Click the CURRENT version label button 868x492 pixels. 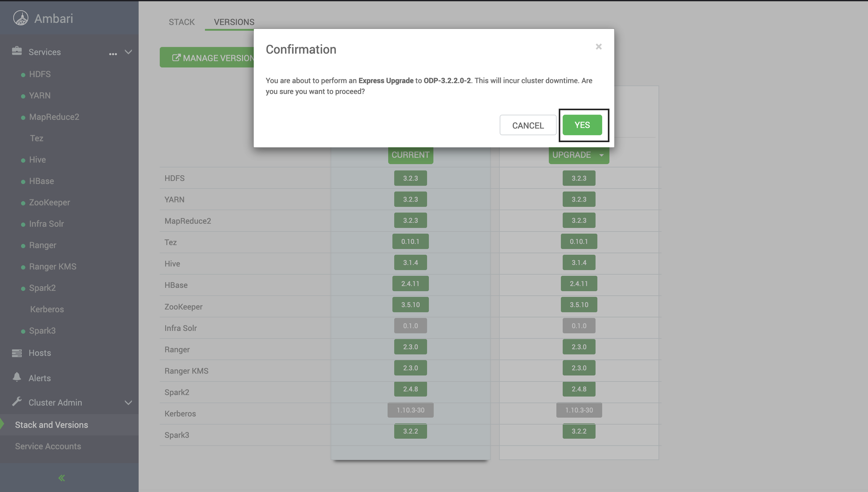point(410,155)
